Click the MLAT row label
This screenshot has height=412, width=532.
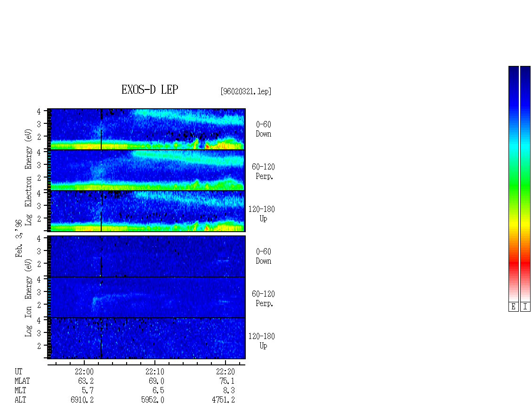[22, 381]
